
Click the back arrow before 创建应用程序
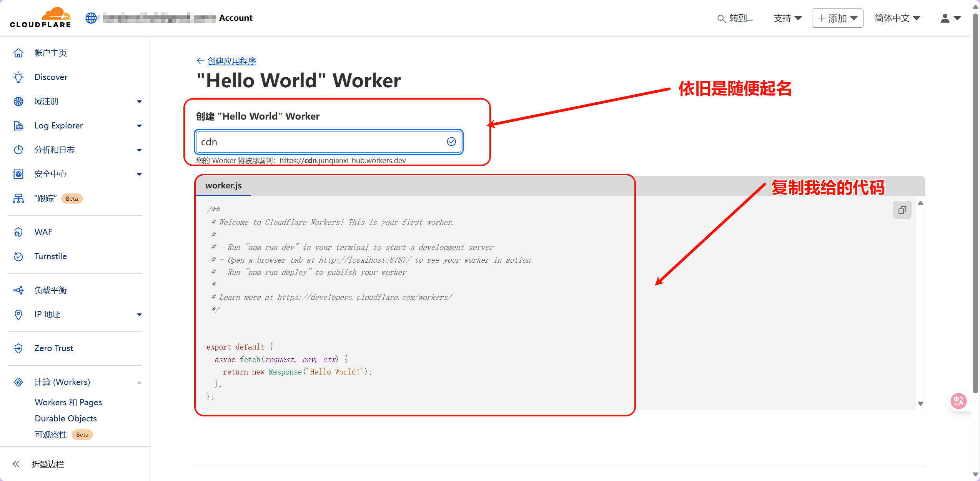(200, 61)
